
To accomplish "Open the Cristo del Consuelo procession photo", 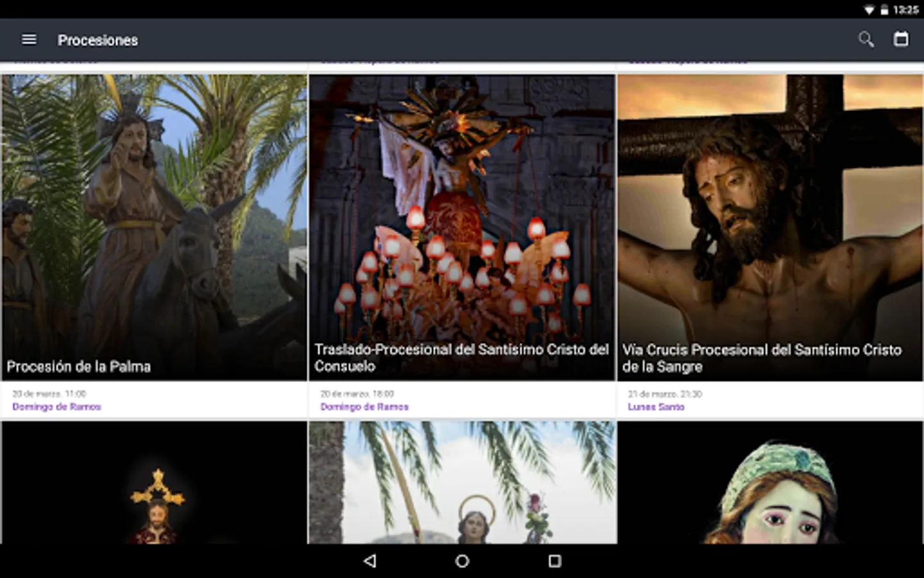I will pyautogui.click(x=462, y=227).
